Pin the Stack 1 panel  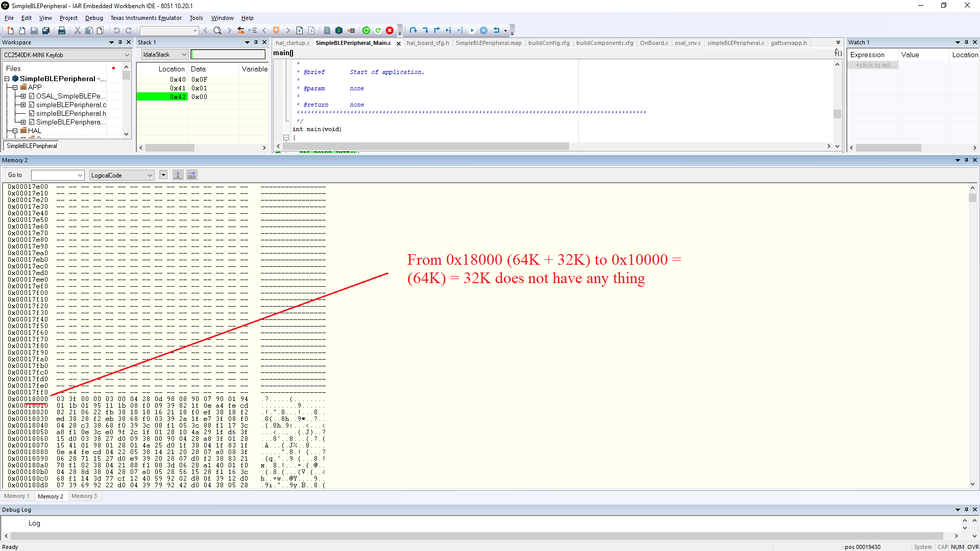[256, 42]
